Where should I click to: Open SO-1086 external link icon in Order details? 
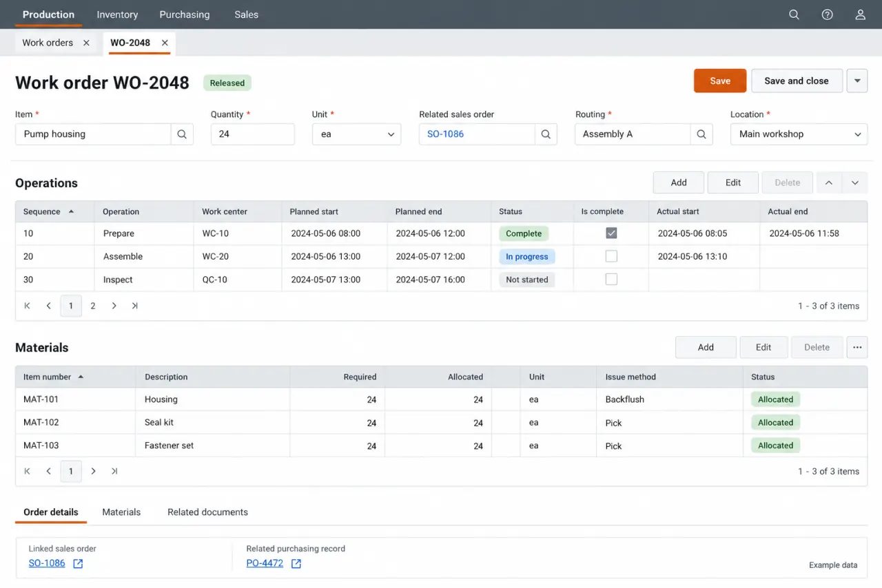(x=78, y=564)
